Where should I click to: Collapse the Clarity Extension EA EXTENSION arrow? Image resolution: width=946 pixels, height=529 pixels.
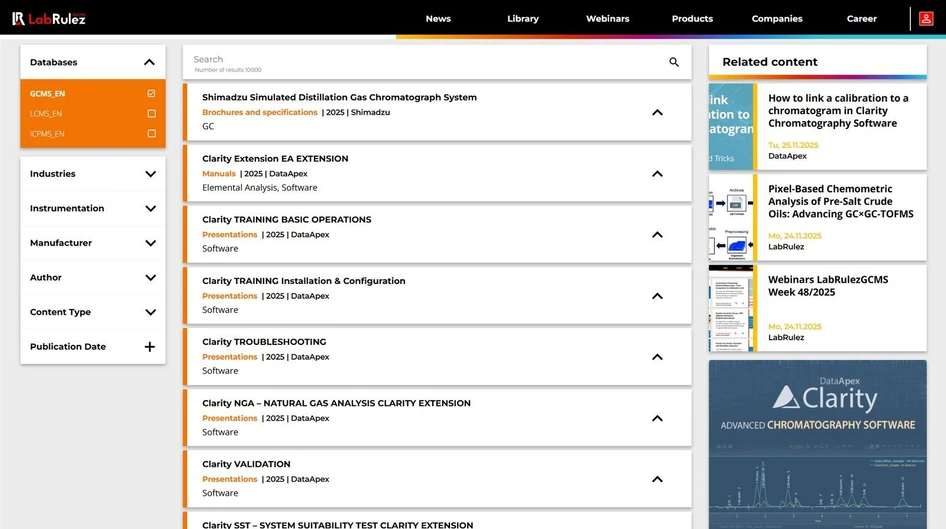[x=657, y=173]
